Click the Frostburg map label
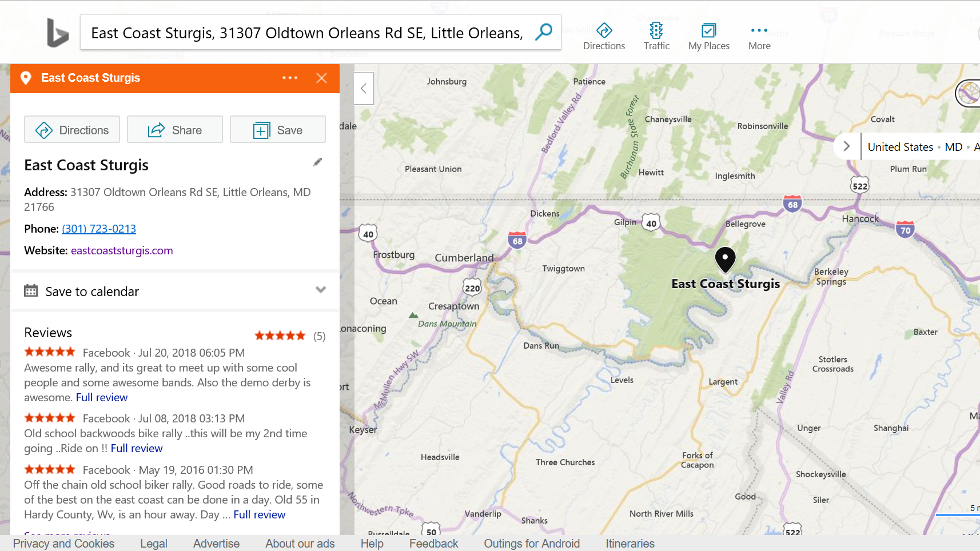The height and width of the screenshot is (551, 980). tap(394, 255)
